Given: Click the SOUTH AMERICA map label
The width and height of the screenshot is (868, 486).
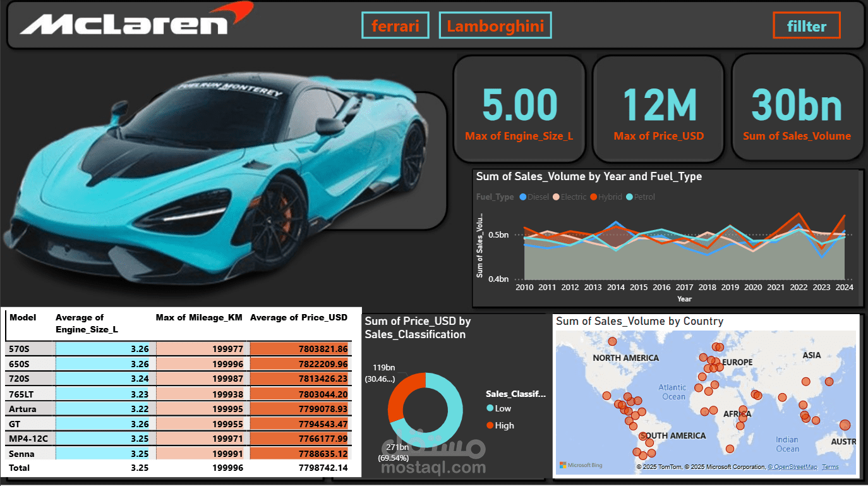Looking at the screenshot, I should coord(673,435).
